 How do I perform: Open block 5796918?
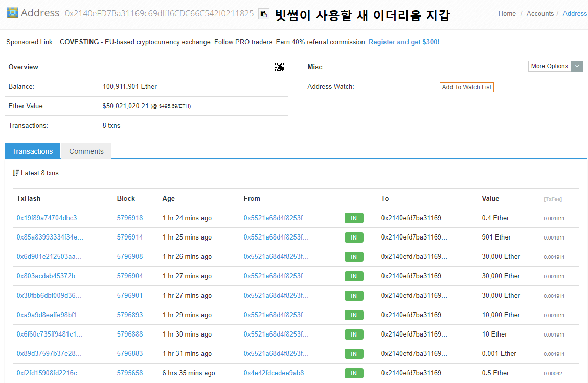(130, 218)
